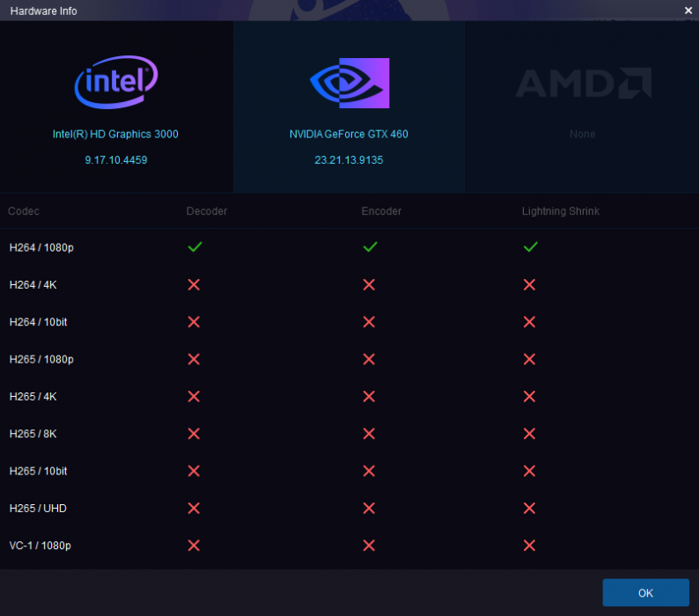Click H264 1080p Lightning Shrink check mark
This screenshot has height=616, width=699.
[530, 247]
